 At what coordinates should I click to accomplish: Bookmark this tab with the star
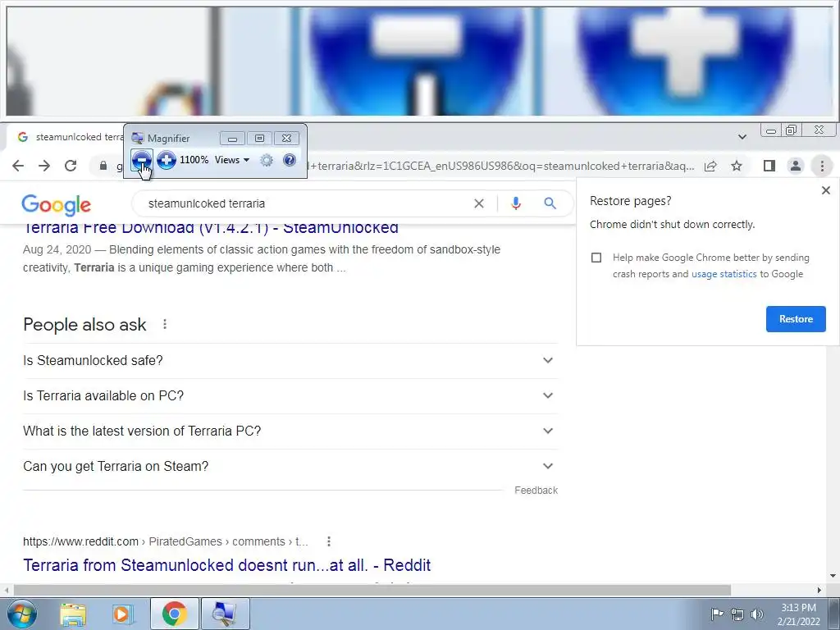click(737, 166)
